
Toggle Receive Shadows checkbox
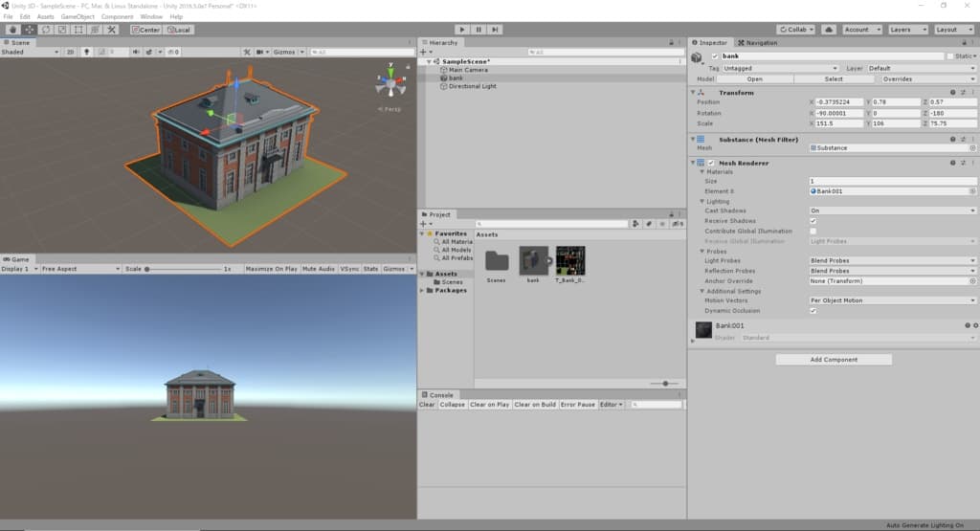pyautogui.click(x=813, y=221)
